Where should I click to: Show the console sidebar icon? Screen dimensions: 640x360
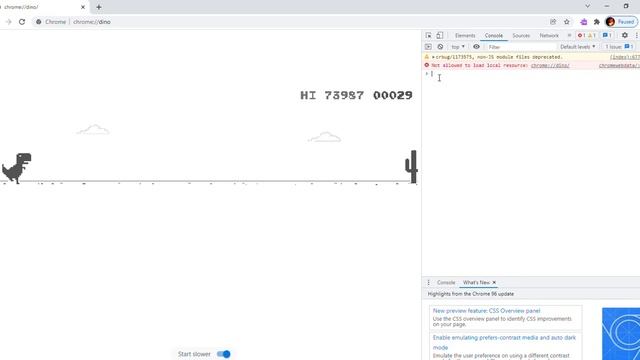click(428, 47)
